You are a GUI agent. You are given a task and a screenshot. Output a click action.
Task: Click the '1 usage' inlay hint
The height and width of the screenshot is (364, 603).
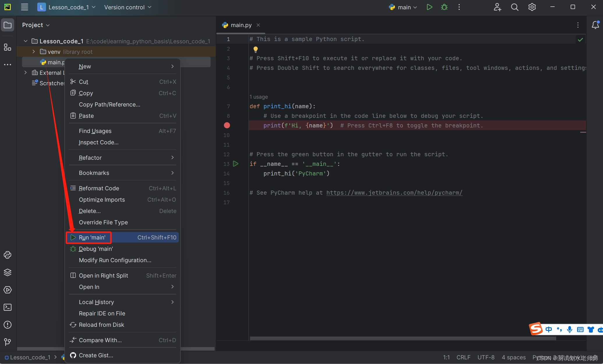pos(259,97)
